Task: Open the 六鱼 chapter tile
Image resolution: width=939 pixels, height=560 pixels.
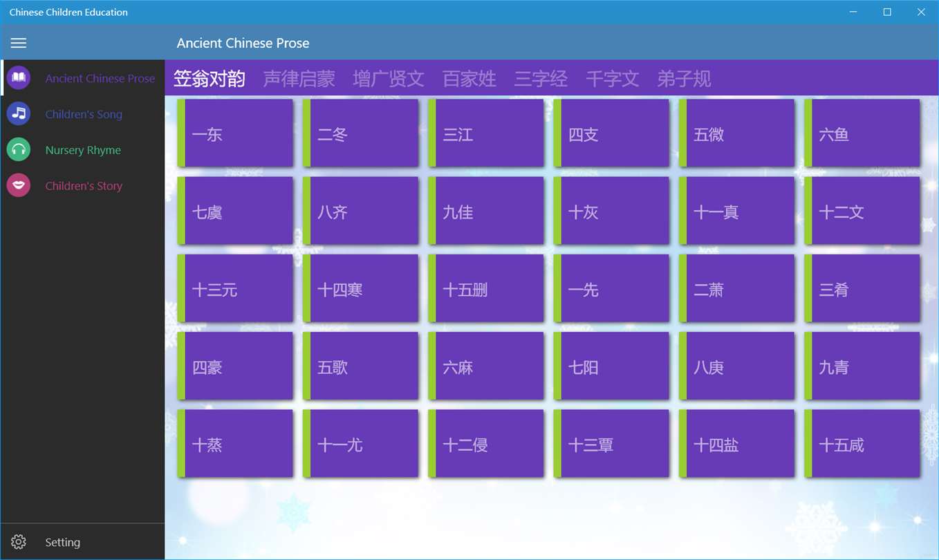Action: (862, 133)
